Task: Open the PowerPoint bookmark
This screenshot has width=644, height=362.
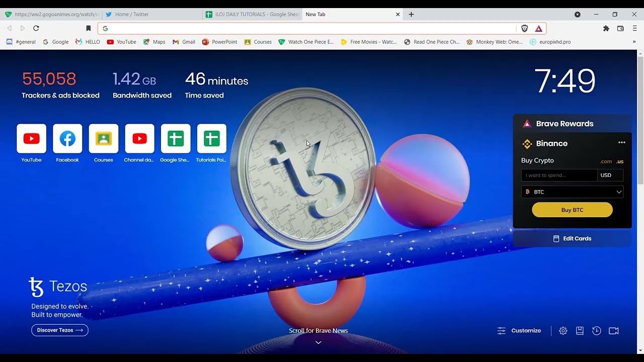Action: (219, 42)
